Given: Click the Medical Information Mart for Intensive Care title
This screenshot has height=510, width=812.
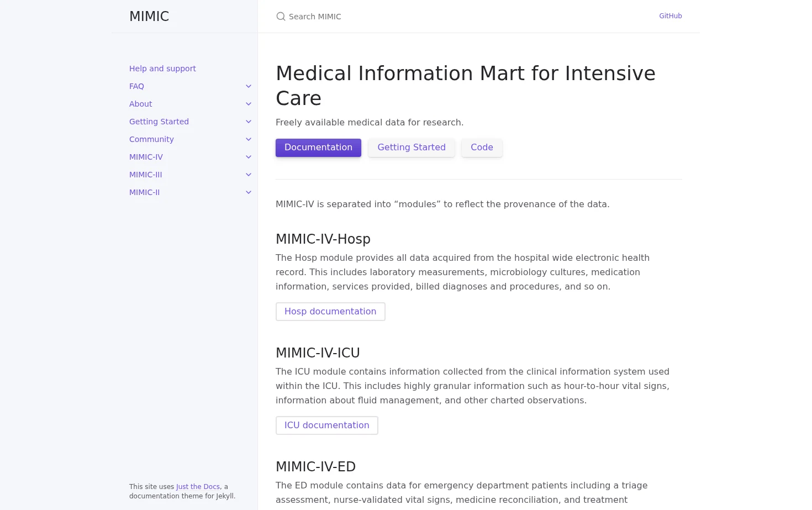Looking at the screenshot, I should click(466, 86).
